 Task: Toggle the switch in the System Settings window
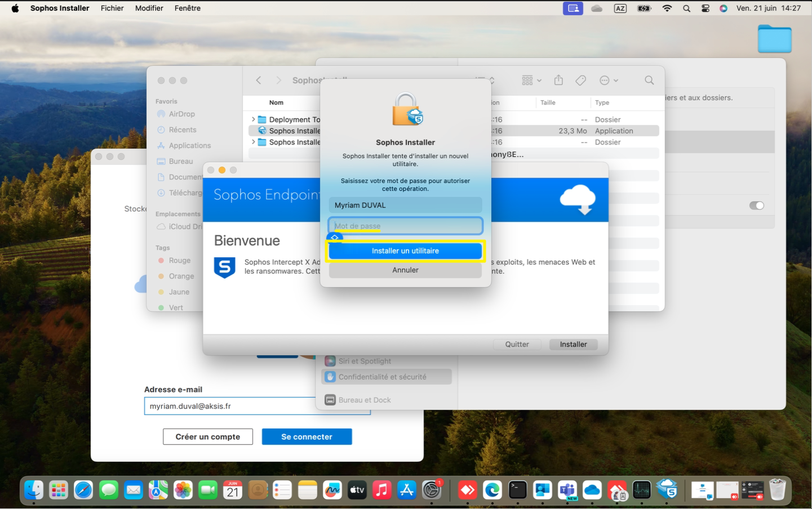click(x=757, y=206)
